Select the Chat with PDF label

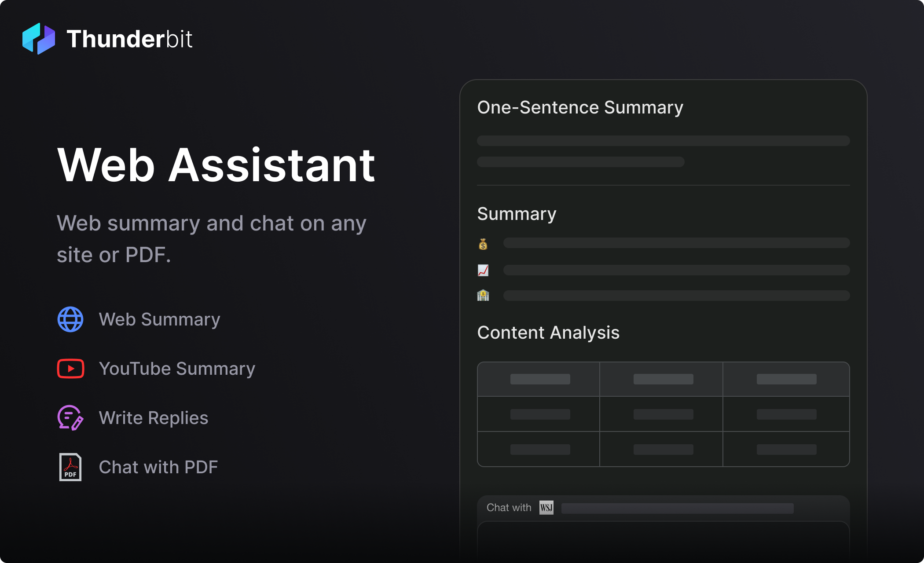click(x=158, y=467)
